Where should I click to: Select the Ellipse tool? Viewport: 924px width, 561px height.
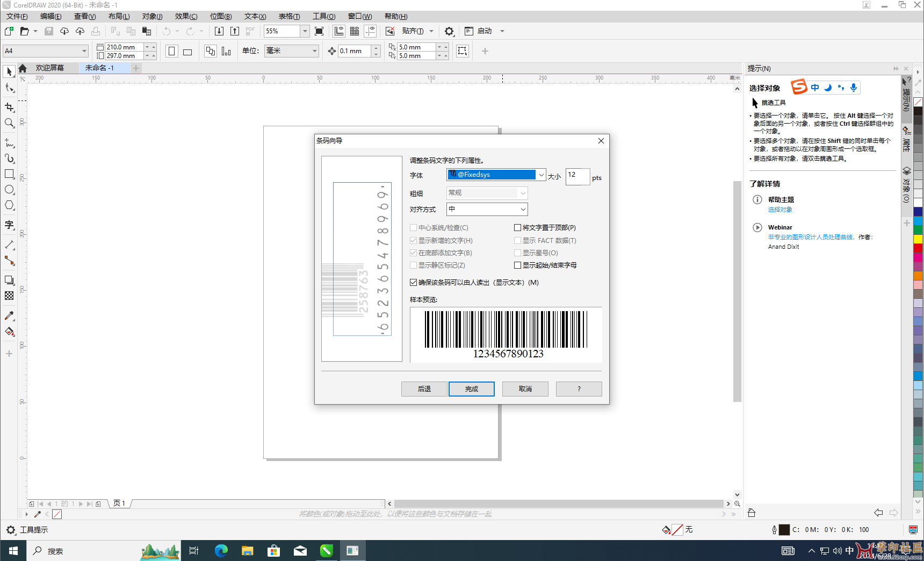(9, 189)
